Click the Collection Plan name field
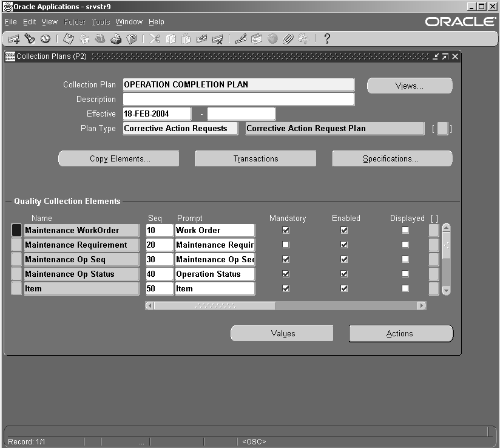This screenshot has width=500, height=448. 239,84
